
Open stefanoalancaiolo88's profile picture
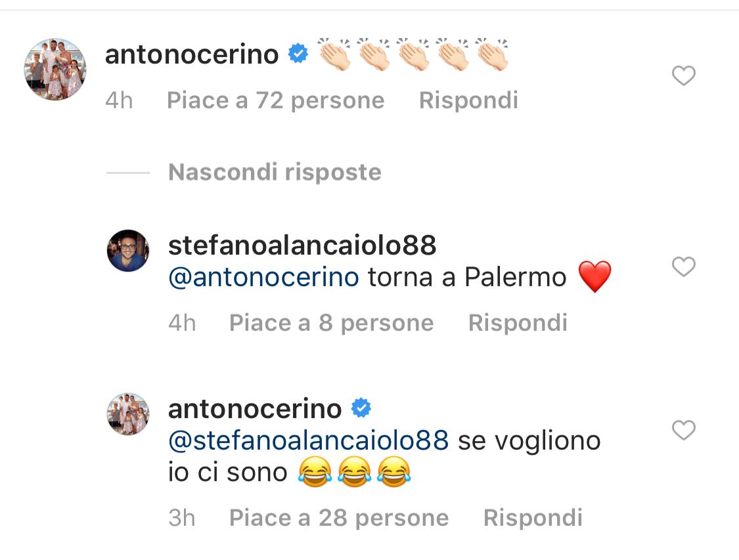coord(128,251)
